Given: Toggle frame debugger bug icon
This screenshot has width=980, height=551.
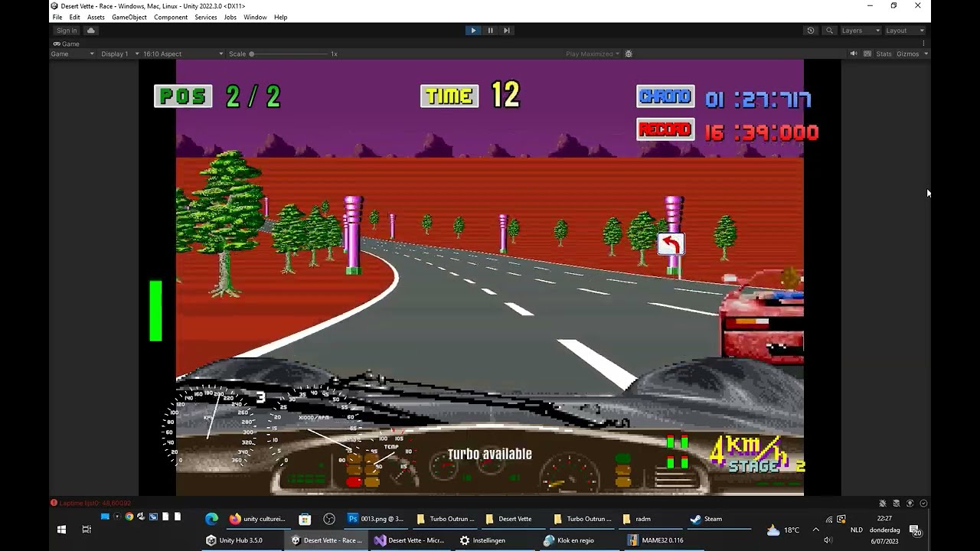Looking at the screenshot, I should point(629,54).
